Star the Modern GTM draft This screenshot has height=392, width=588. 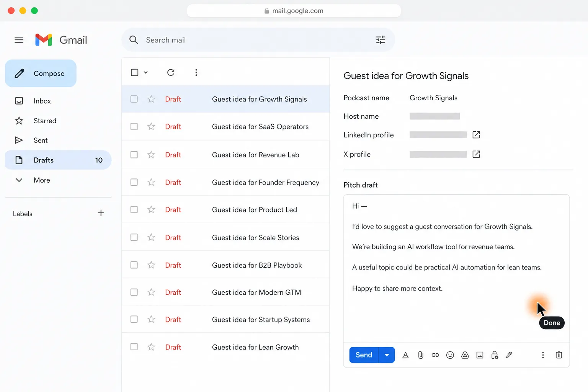pyautogui.click(x=151, y=292)
